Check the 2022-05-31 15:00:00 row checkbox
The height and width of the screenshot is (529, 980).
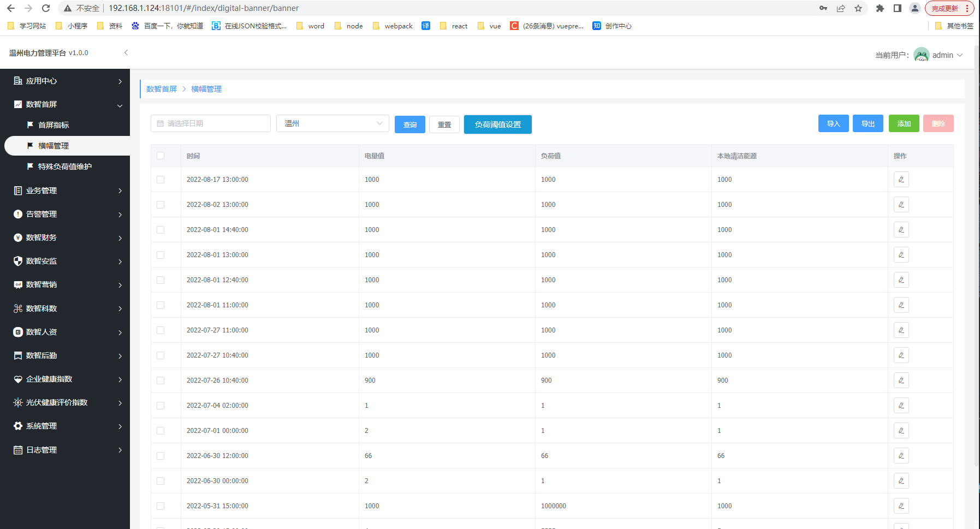coord(161,506)
